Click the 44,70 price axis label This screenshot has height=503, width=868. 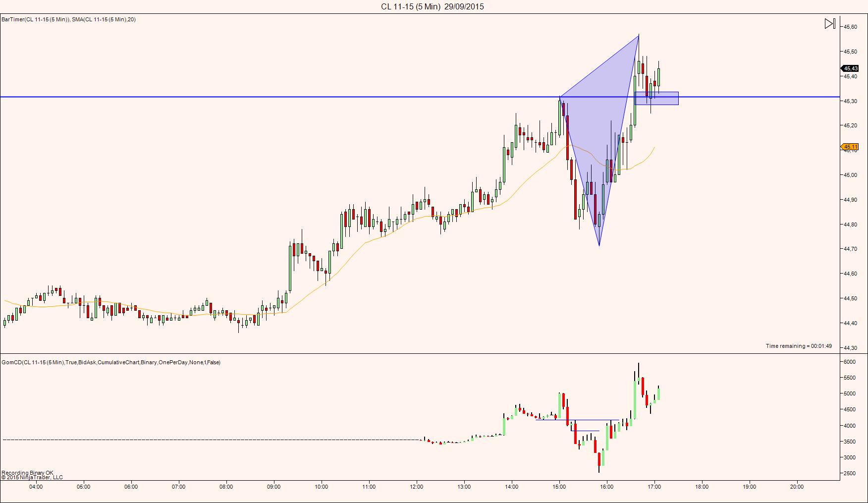(850, 249)
